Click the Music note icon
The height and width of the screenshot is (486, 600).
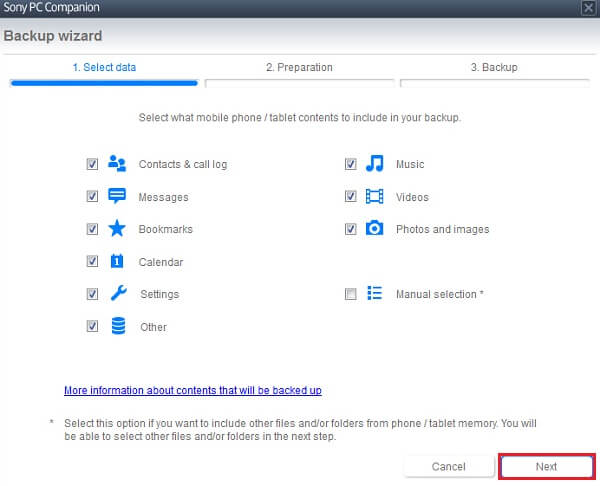pyautogui.click(x=374, y=164)
